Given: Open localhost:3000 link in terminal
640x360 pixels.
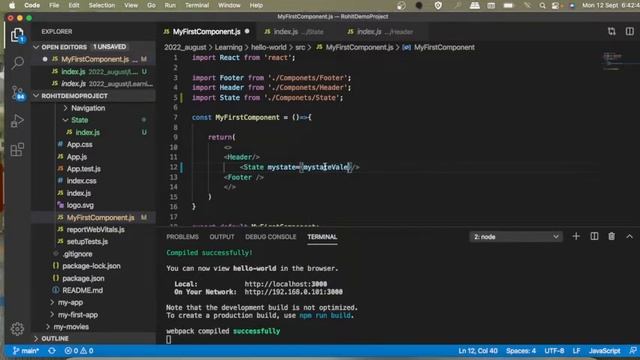Looking at the screenshot, I should point(286,284).
